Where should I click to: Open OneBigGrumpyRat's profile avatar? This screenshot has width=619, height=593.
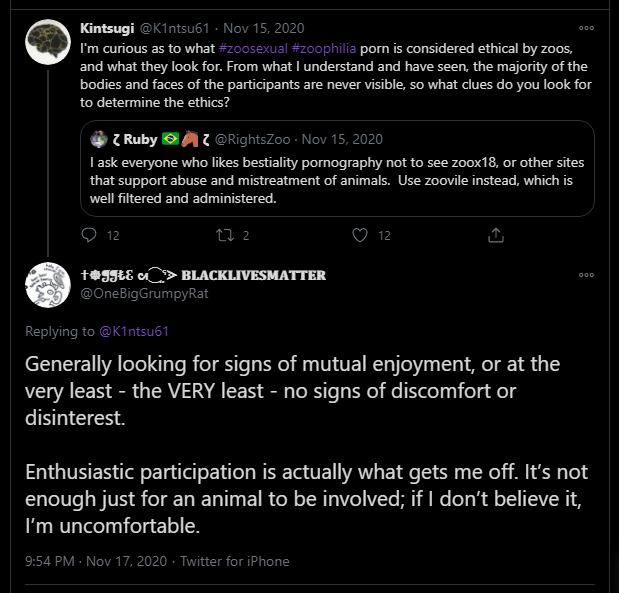point(48,285)
